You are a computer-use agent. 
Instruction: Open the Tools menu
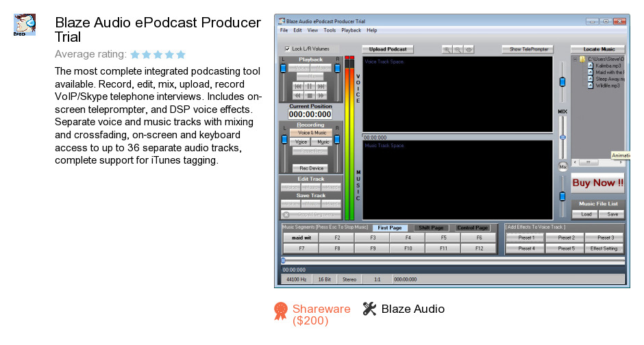pyautogui.click(x=330, y=30)
